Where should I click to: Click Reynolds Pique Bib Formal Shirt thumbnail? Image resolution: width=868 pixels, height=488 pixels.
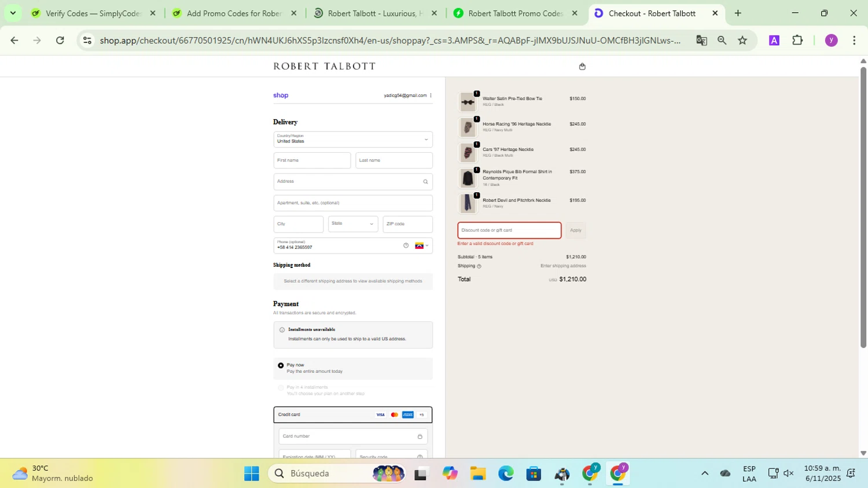point(468,178)
